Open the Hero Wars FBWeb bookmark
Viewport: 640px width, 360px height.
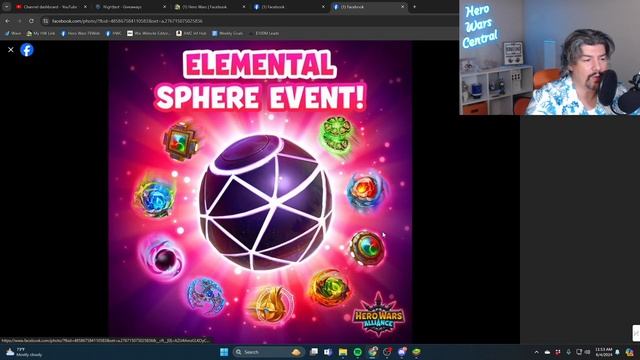pyautogui.click(x=80, y=33)
